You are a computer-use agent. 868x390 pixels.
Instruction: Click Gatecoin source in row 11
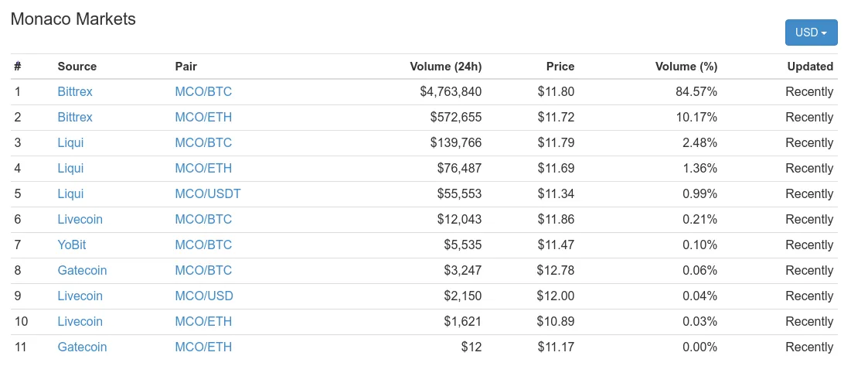point(82,347)
